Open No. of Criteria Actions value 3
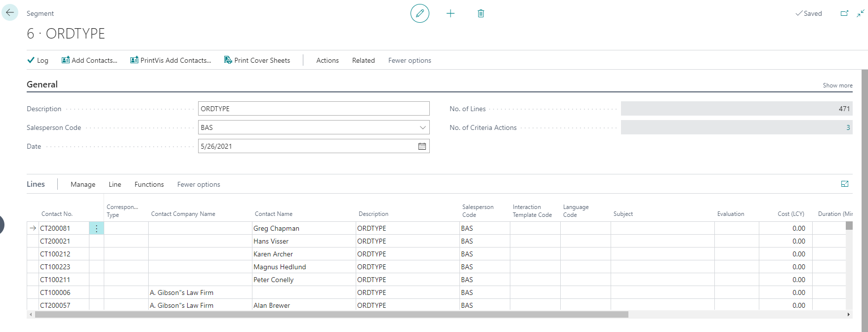Image resolution: width=868 pixels, height=332 pixels. pyautogui.click(x=848, y=127)
